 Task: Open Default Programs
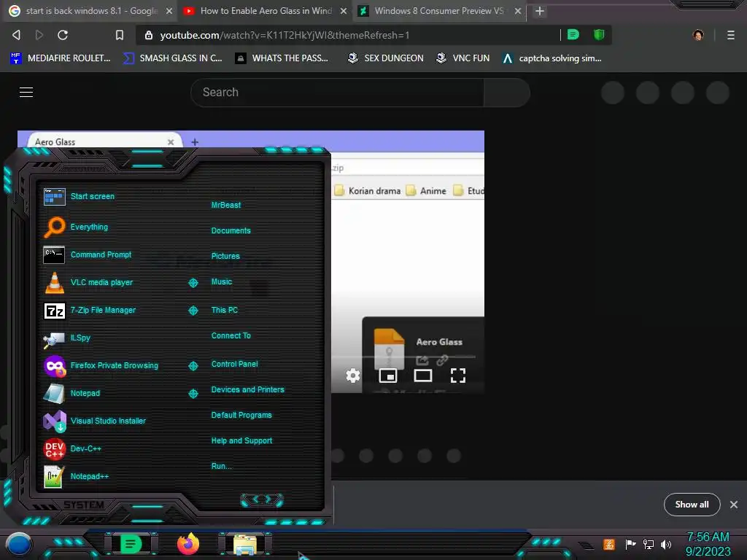[x=241, y=415]
